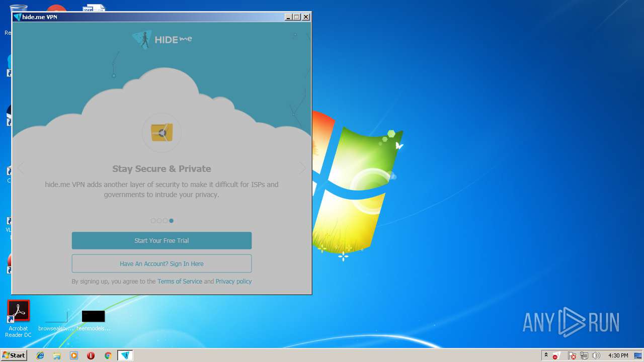
Task: Launch Google Chrome from taskbar
Action: coord(108,355)
